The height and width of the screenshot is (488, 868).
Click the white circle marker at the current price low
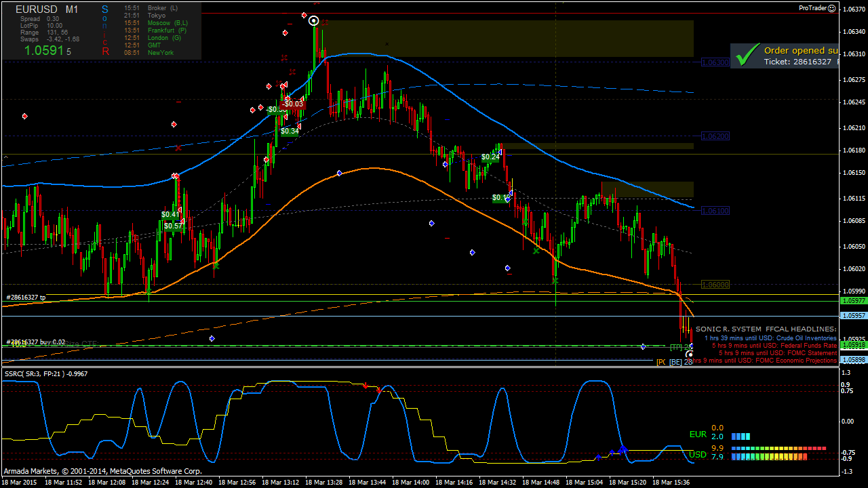point(690,354)
